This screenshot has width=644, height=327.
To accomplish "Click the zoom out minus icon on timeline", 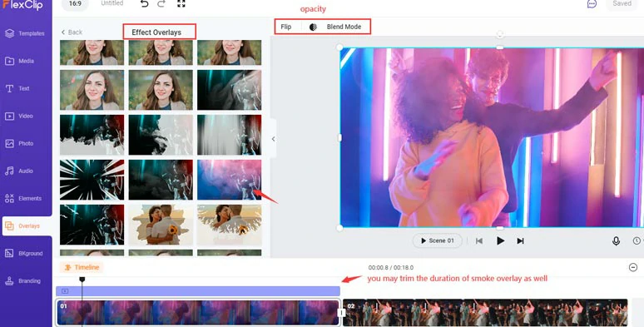I will pos(633,267).
